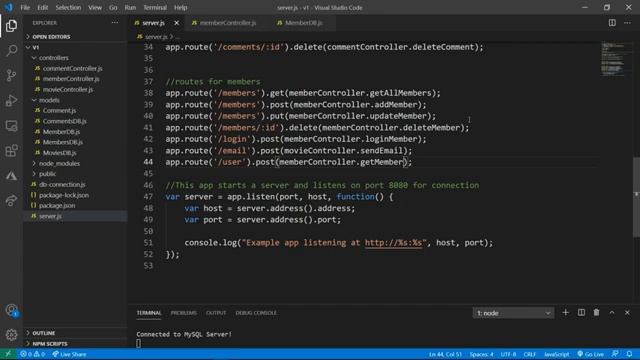640x360 pixels.
Task: Change indentation via Spaces: 4
Action: coord(481,354)
